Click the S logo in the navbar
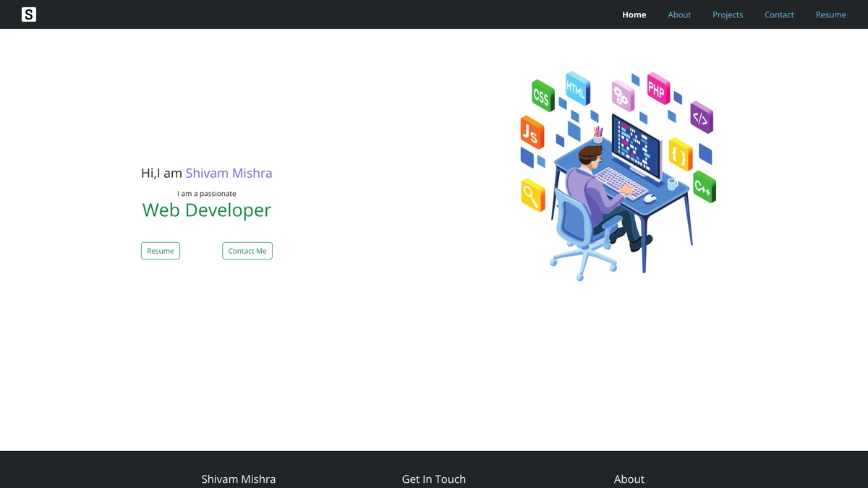The image size is (868, 488). (x=29, y=14)
